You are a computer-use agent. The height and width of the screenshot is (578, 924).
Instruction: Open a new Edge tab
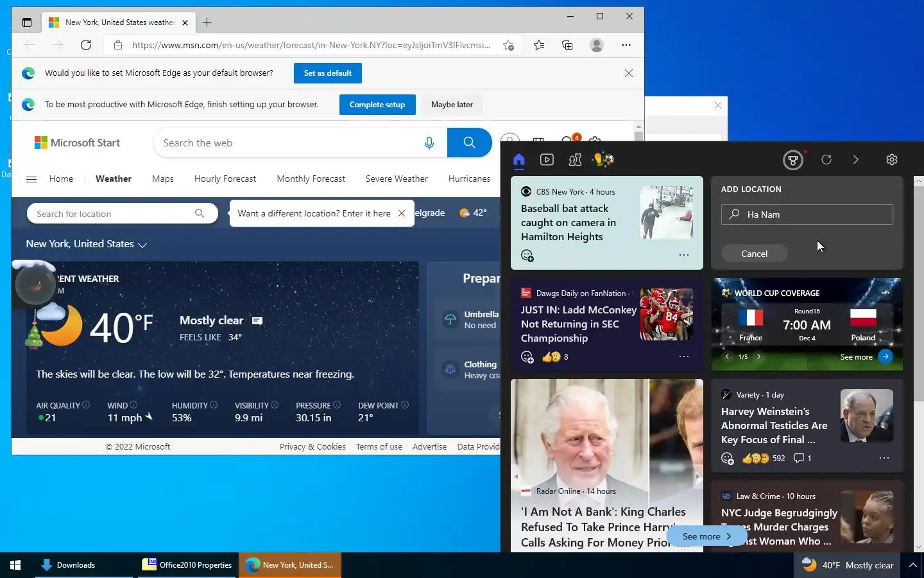(x=207, y=22)
